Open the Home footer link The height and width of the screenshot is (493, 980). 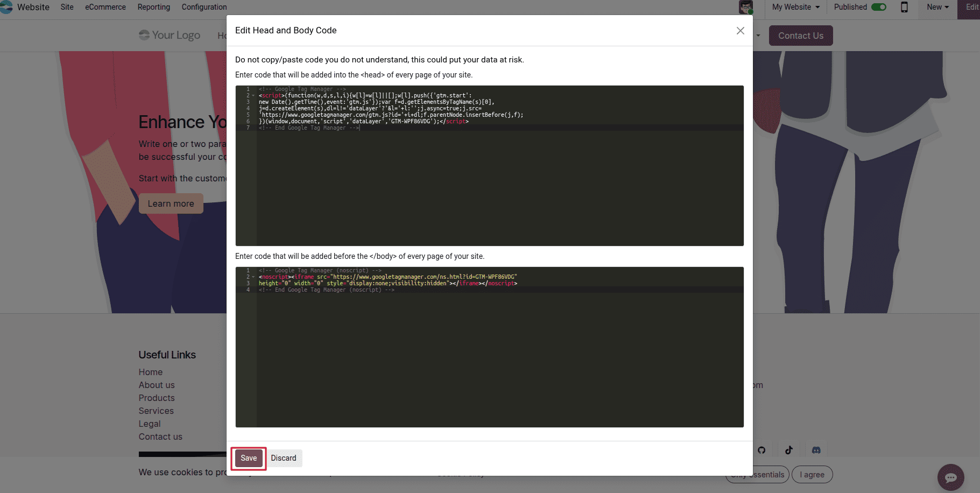point(151,372)
